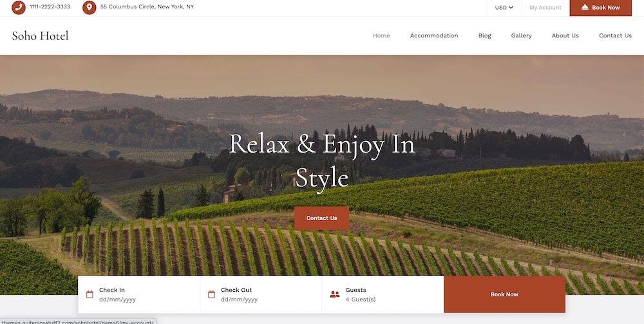Screen dimensions: 644x324
Task: Click the phone icon in top bar
Action: [19, 7]
